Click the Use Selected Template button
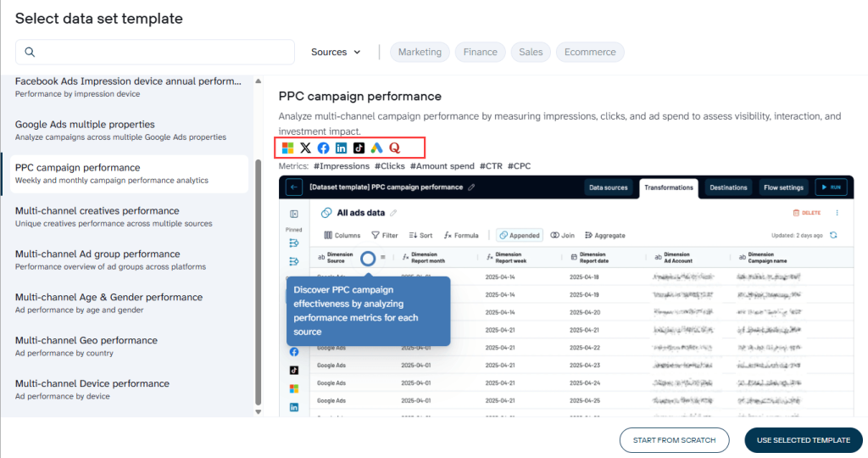Image resolution: width=868 pixels, height=458 pixels. 803,440
